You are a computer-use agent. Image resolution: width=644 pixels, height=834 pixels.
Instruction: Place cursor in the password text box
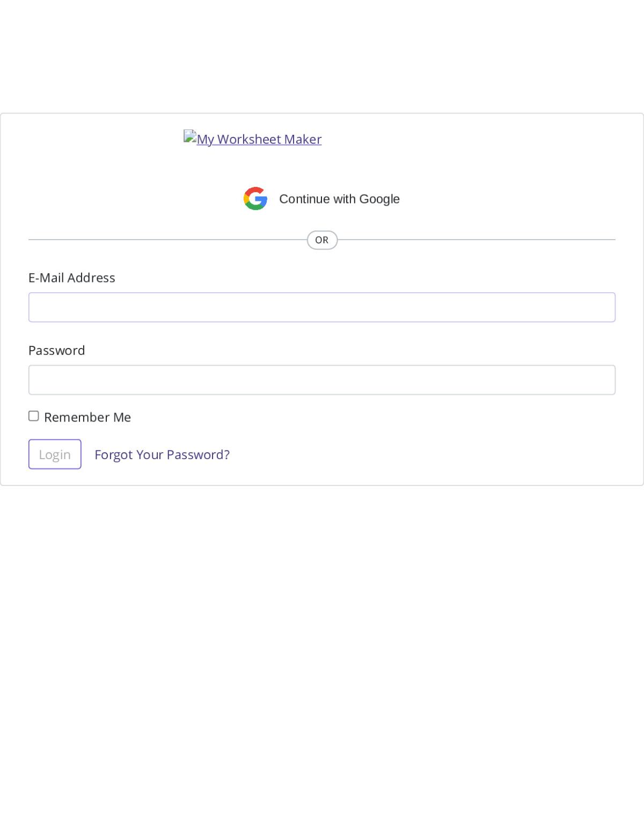(x=322, y=380)
